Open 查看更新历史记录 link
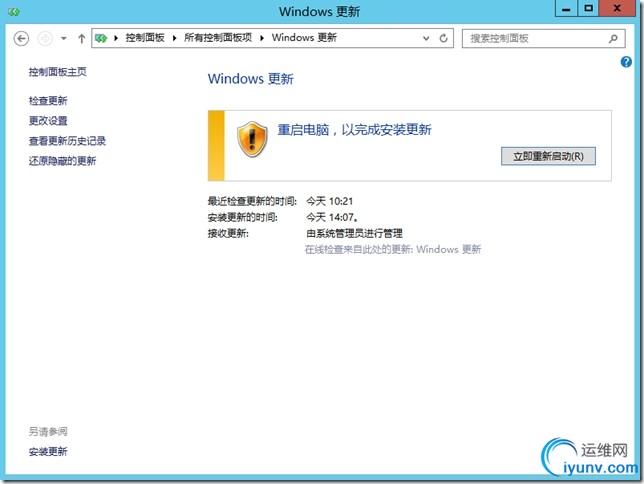Viewport: 644px width, 484px height. 67,141
